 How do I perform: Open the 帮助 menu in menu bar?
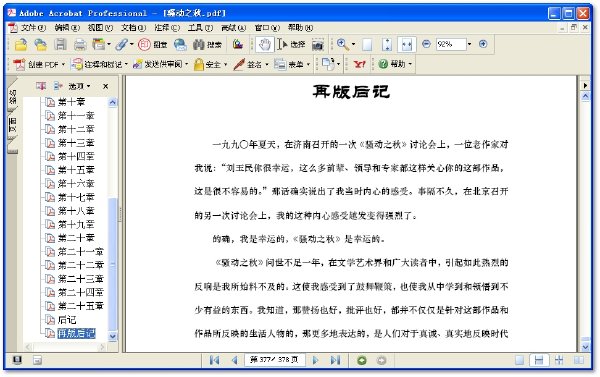[300, 28]
